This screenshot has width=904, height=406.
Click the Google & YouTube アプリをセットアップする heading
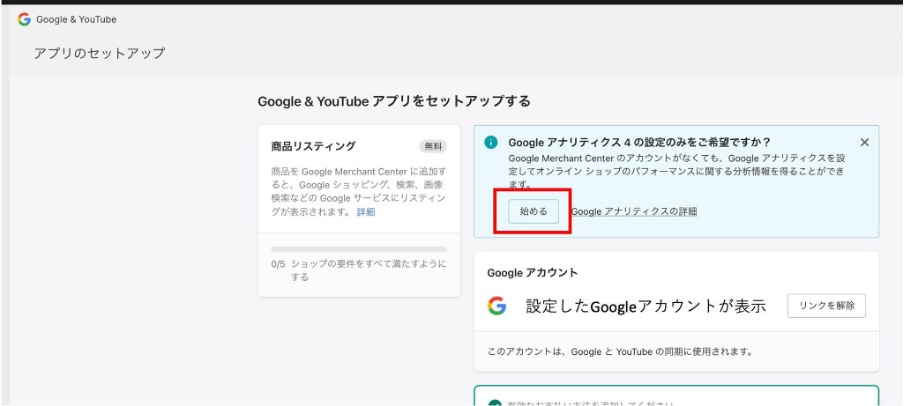click(x=394, y=102)
